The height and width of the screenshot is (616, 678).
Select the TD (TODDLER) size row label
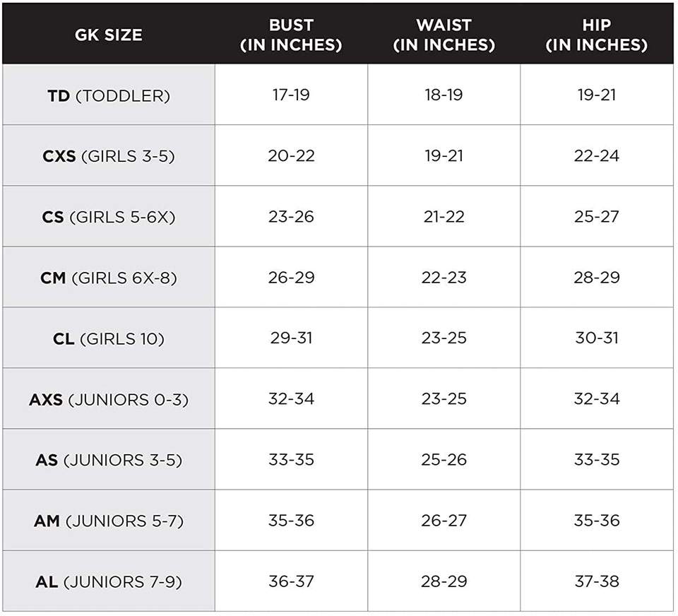(x=109, y=95)
